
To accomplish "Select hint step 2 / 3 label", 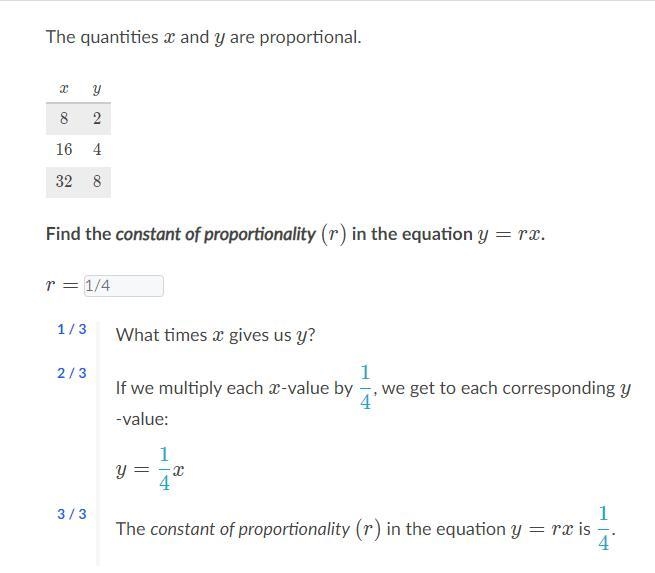I will coord(72,373).
